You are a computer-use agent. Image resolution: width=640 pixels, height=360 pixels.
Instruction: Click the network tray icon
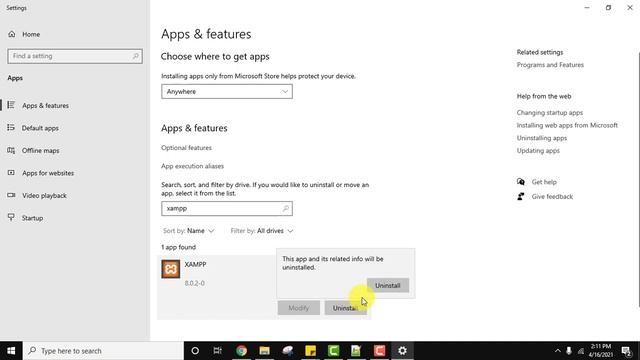pyautogui.click(x=580, y=351)
